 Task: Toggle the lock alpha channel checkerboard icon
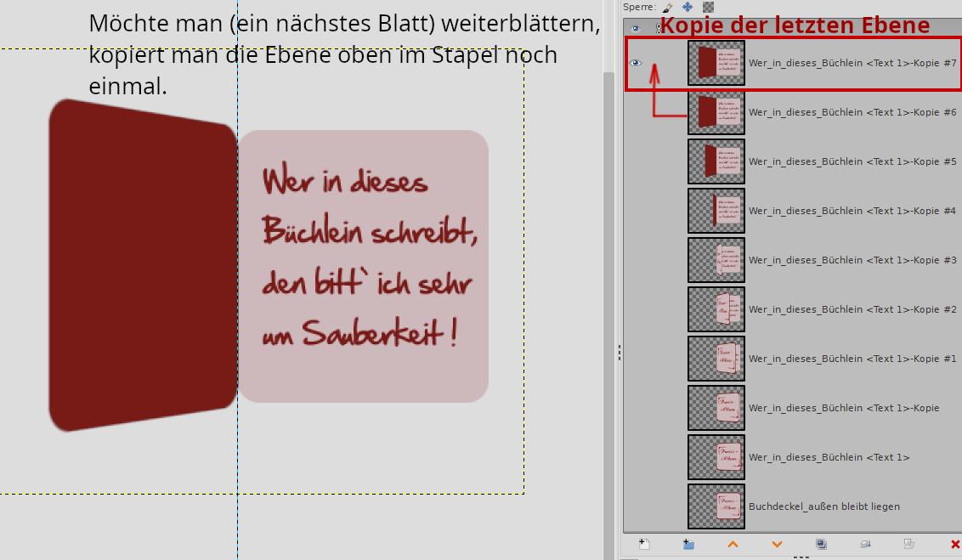pos(708,7)
